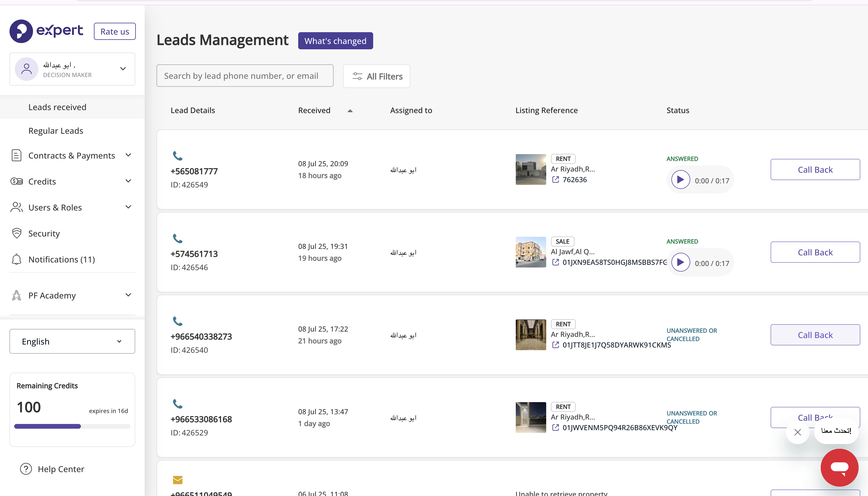
Task: Open property thumbnail for listing 01JWVENM5PQ94R26B86XEVK9QY
Action: (531, 418)
